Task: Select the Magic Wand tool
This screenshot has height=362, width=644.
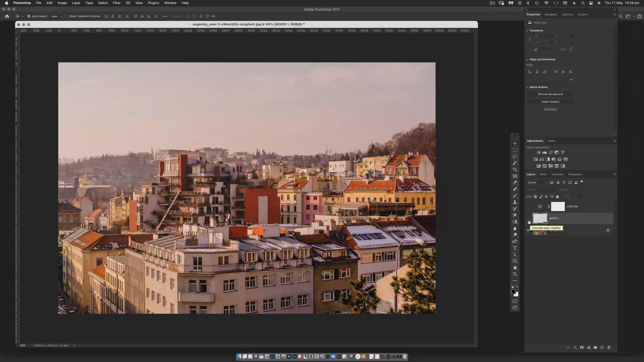Action: tap(515, 163)
